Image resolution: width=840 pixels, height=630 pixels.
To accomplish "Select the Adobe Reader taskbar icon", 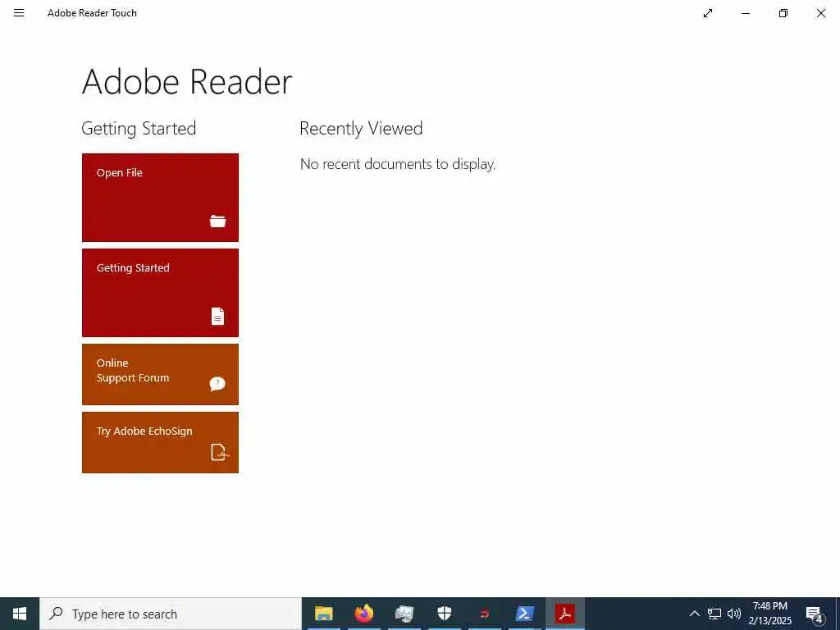I will pos(564,614).
